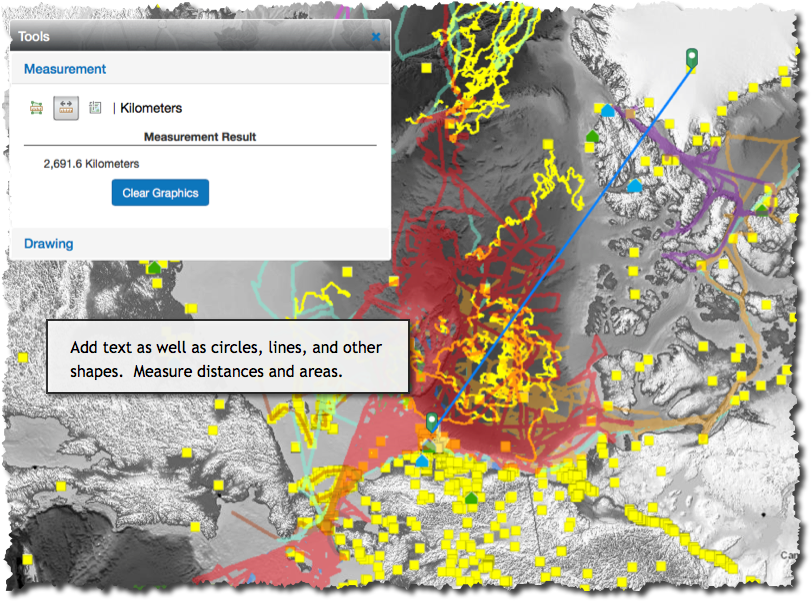Click the Tools panel title bar
The height and width of the screenshot is (601, 811).
[x=200, y=36]
